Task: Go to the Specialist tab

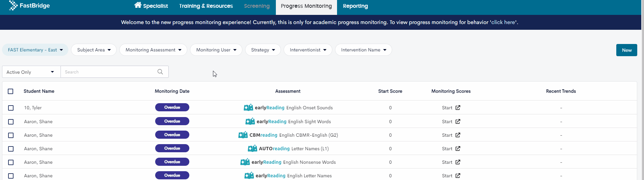Action: click(x=151, y=6)
